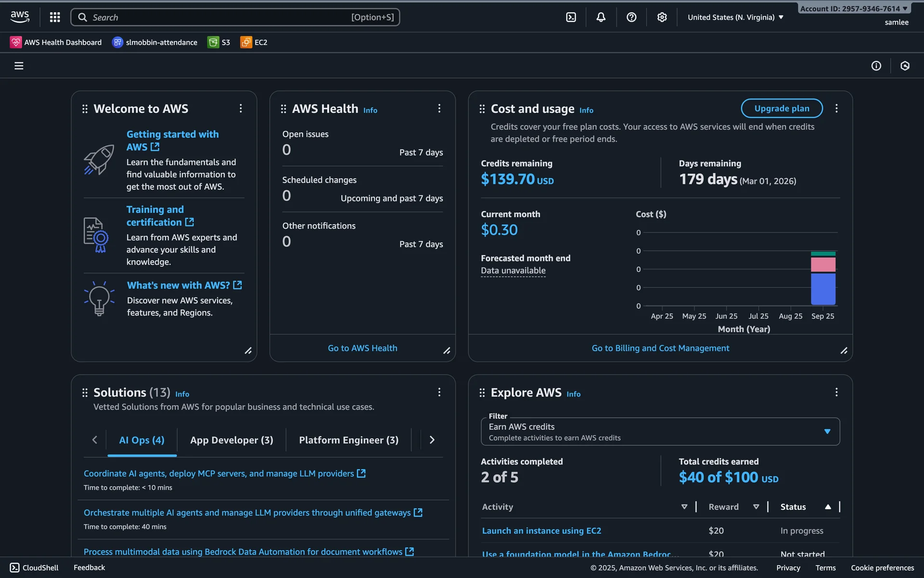Open the AWS services grid menu
924x578 pixels.
pos(55,17)
